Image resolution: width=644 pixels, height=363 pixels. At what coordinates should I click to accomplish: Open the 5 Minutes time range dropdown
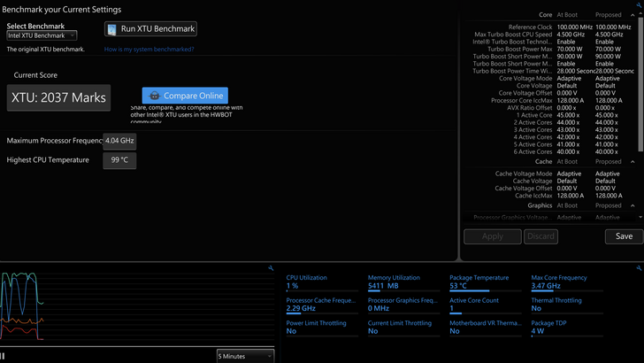coord(245,356)
